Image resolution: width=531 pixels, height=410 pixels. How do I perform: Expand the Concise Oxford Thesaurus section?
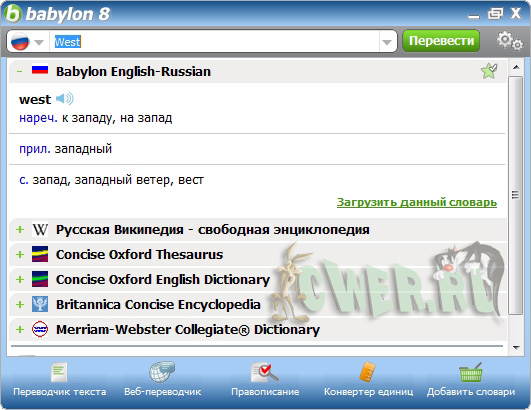20,254
